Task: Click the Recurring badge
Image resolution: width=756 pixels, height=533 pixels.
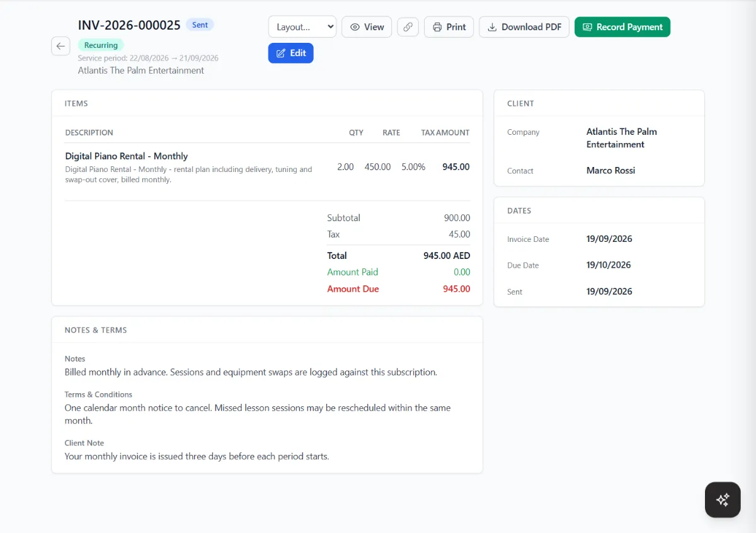Action: point(101,45)
